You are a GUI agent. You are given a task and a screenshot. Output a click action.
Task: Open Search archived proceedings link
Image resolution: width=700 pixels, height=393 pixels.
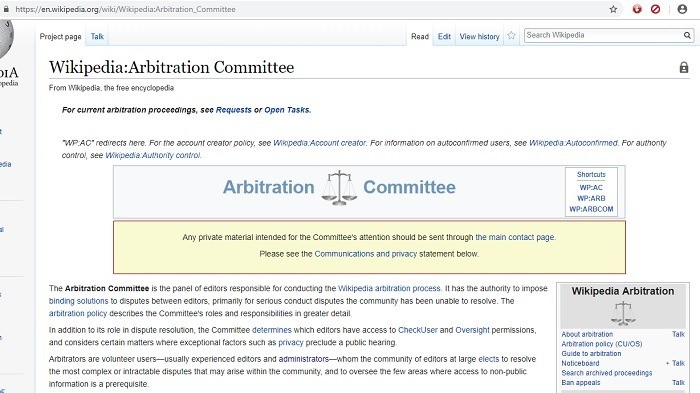tap(607, 373)
